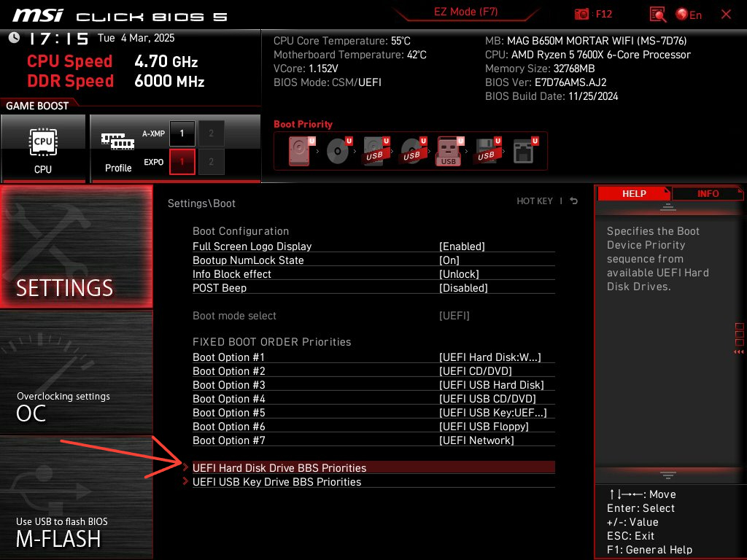Viewport: 747px width, 560px height.
Task: Select the UEFI Network boot device icon
Action: pyautogui.click(x=523, y=151)
